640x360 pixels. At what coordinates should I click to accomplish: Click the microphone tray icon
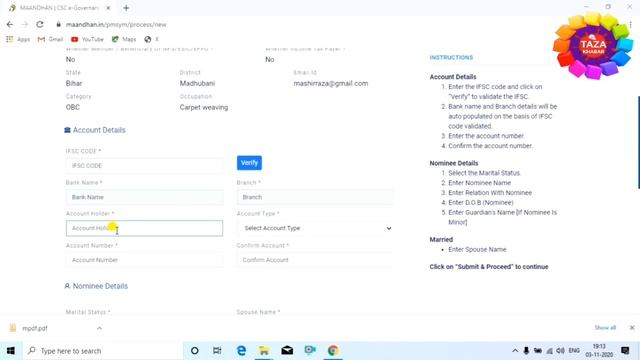[527, 351]
